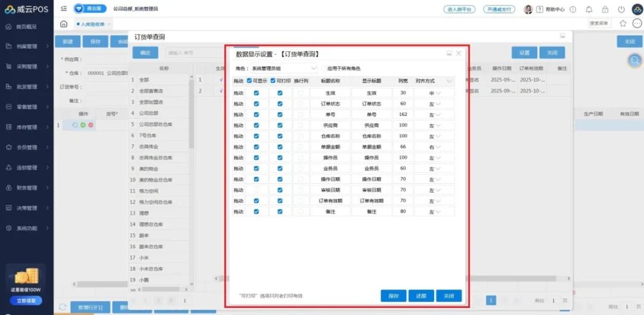Click the 列宽 field of 单号 row
644x315 pixels.
(x=403, y=115)
